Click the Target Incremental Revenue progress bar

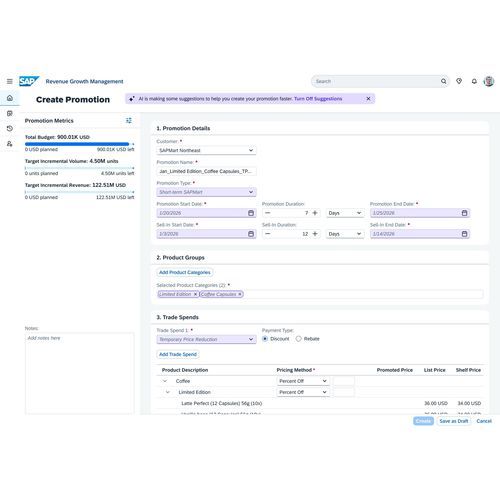tap(79, 192)
